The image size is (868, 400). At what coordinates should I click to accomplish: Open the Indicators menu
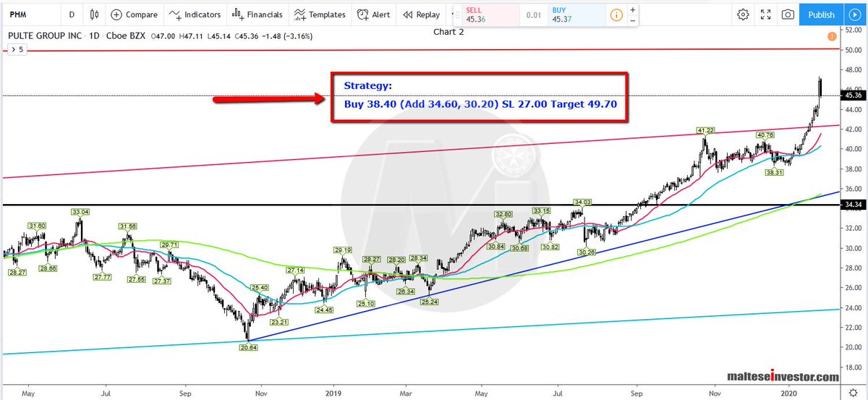(x=193, y=14)
